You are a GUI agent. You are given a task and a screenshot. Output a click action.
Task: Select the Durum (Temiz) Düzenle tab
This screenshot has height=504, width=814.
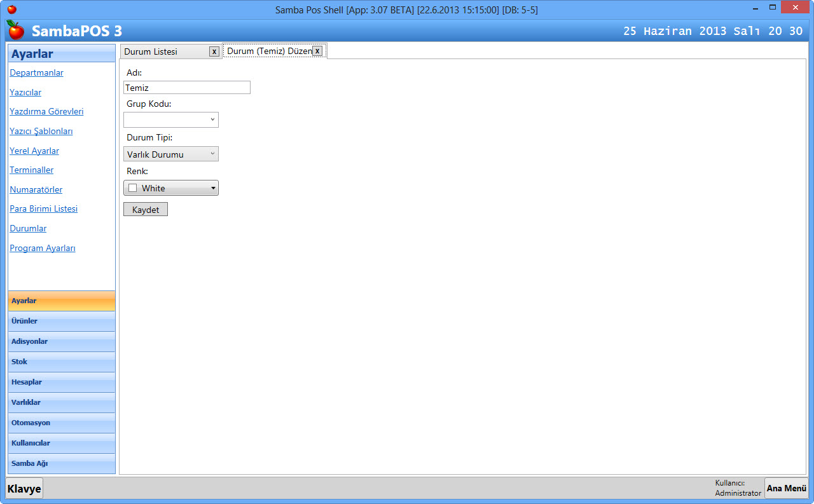coord(269,51)
